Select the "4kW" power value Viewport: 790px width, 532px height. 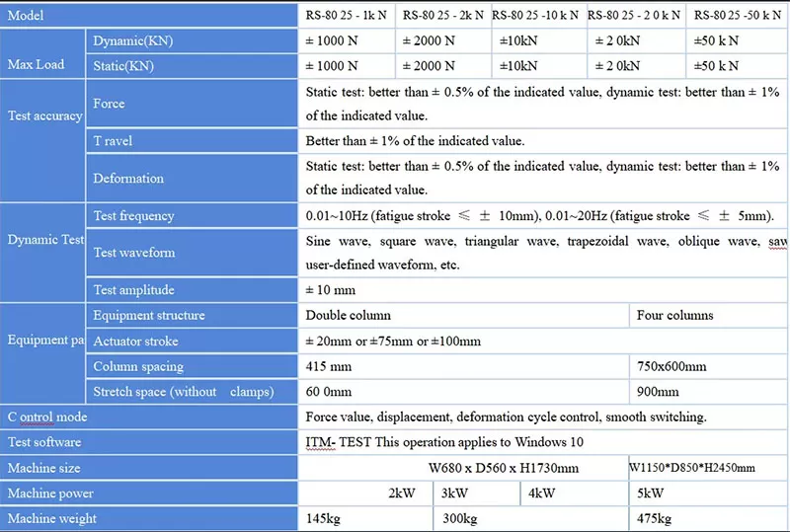click(541, 494)
